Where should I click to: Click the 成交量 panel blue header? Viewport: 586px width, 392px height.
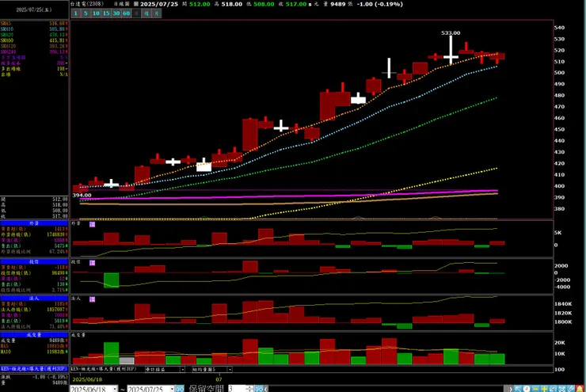pos(34,335)
